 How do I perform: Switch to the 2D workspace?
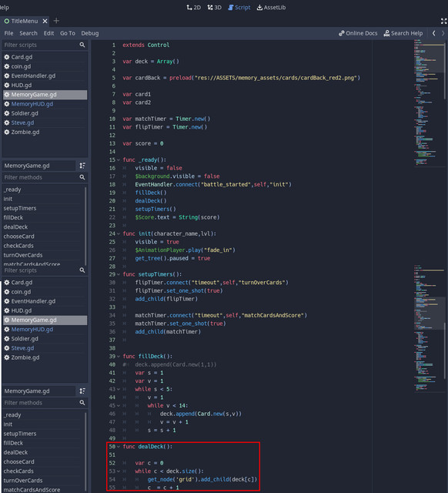tap(193, 7)
